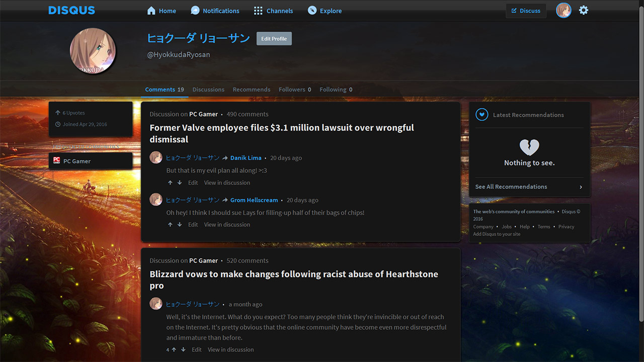Open the Explore navigation link

coord(331,11)
